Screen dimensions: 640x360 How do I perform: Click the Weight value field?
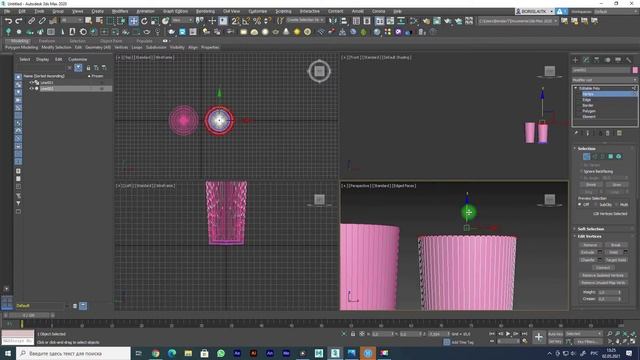coord(608,292)
